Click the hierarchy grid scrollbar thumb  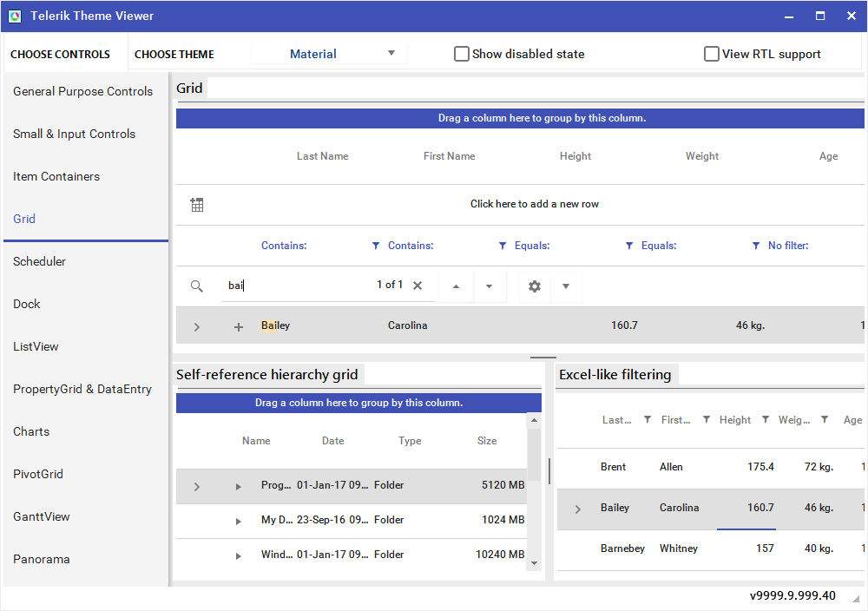point(534,454)
